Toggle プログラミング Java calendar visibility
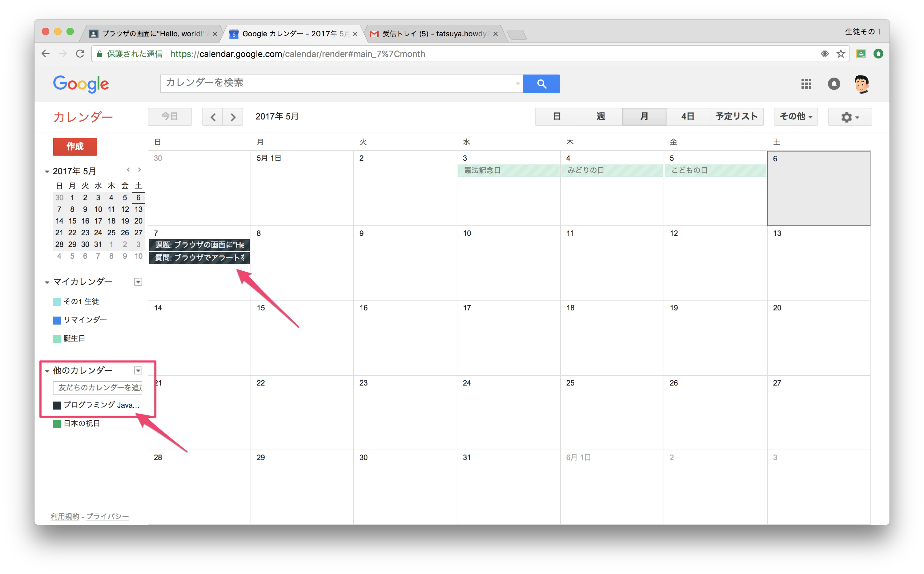 (57, 405)
